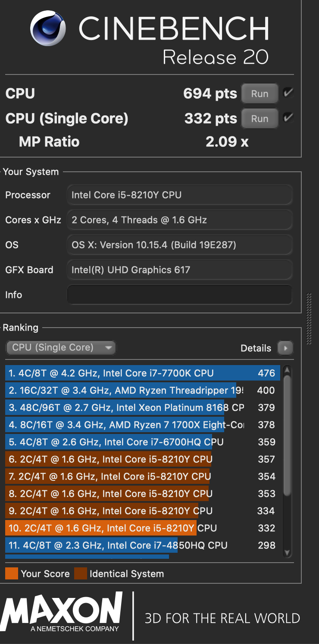
Task: Select ranking row 2 AMD Ryzen Threadripper
Action: (x=143, y=390)
